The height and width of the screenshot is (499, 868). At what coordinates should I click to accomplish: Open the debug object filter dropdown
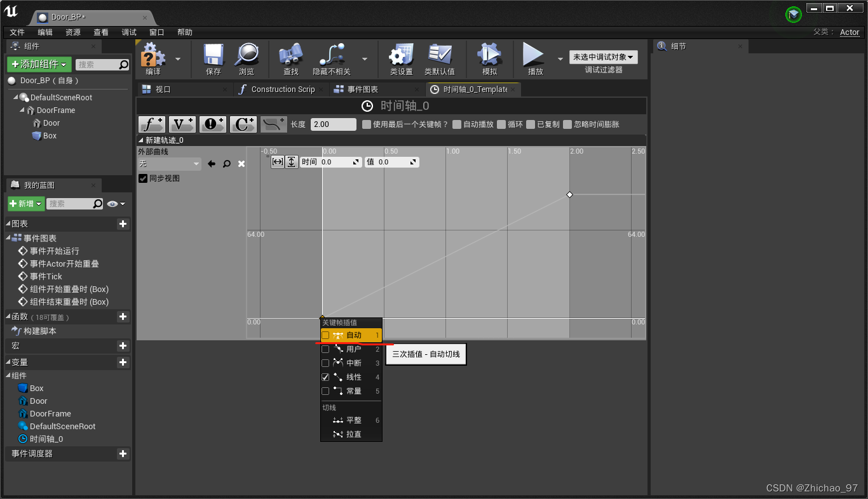tap(603, 57)
